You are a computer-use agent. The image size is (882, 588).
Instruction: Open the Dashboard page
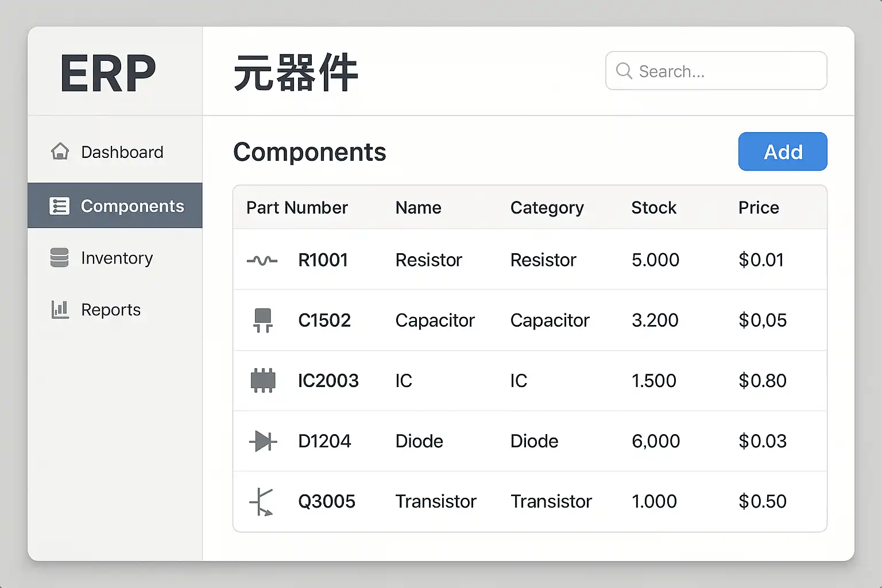coord(122,152)
